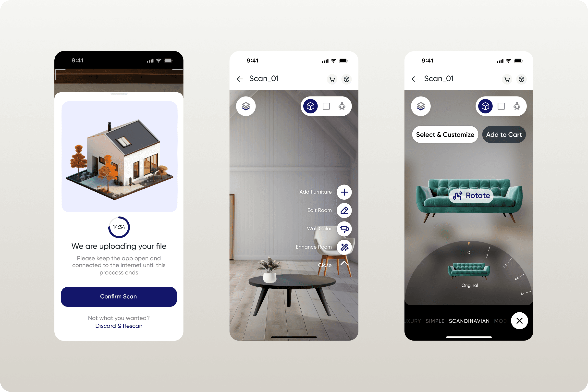Click the layers stack icon
Viewport: 588px width, 392px height.
[x=246, y=106]
